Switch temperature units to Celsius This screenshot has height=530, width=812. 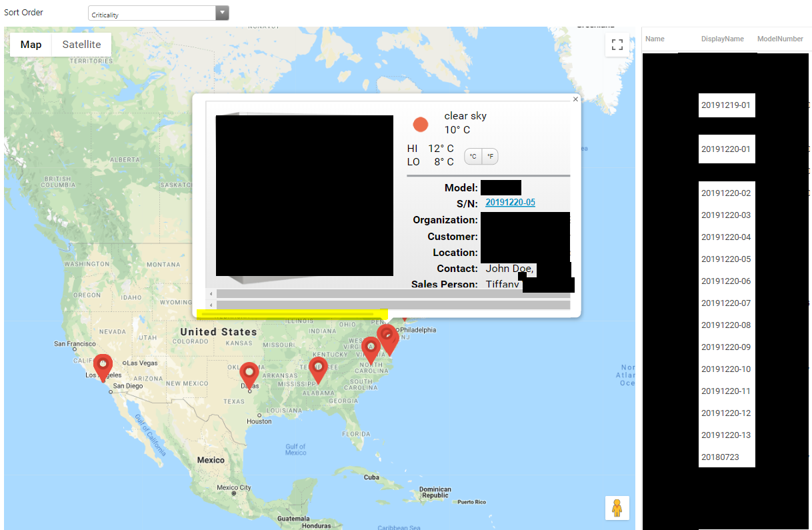click(472, 156)
